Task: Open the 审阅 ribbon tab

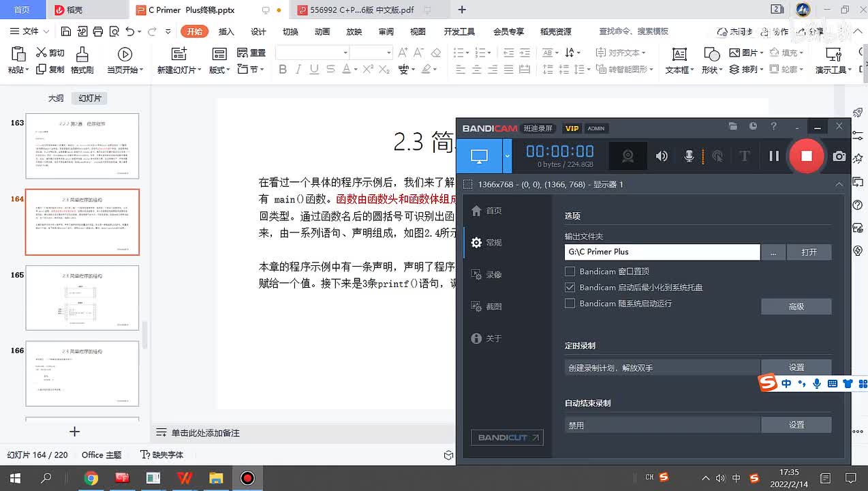Action: [x=386, y=31]
